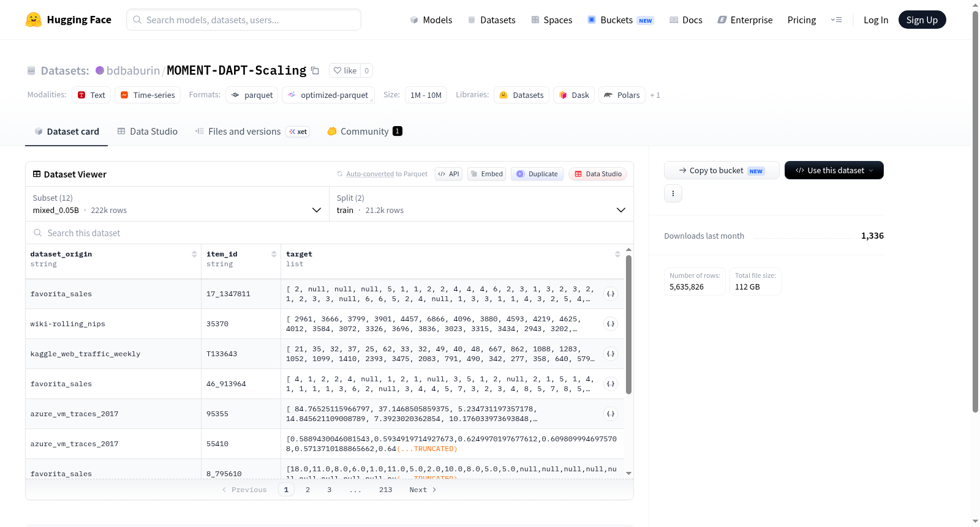
Task: Select the 1M - 10M size tag
Action: point(426,95)
